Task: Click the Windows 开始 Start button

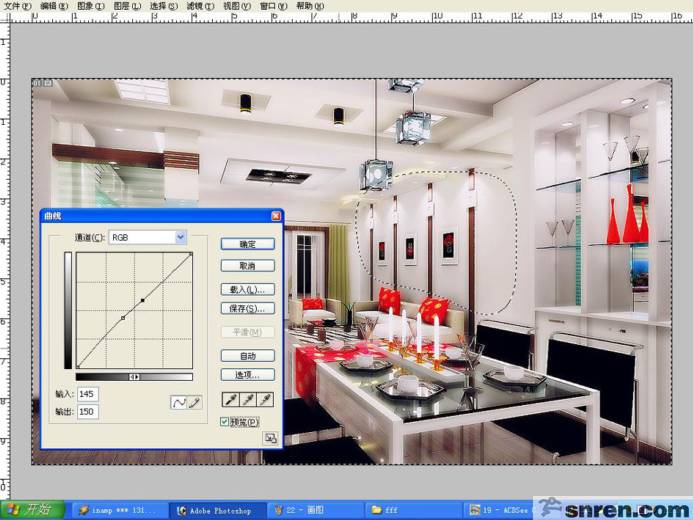Action: 32,510
